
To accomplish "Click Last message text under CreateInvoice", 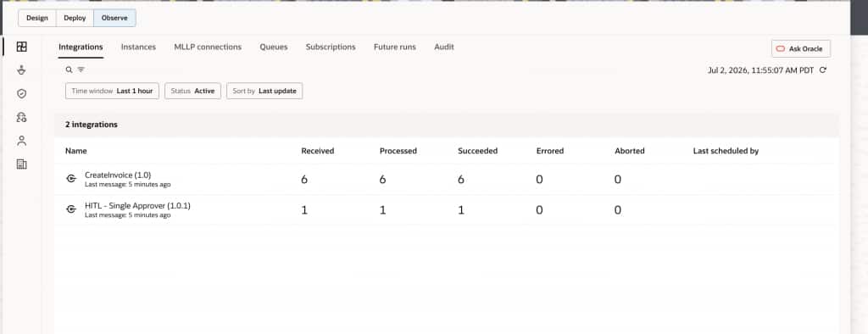I will click(127, 185).
